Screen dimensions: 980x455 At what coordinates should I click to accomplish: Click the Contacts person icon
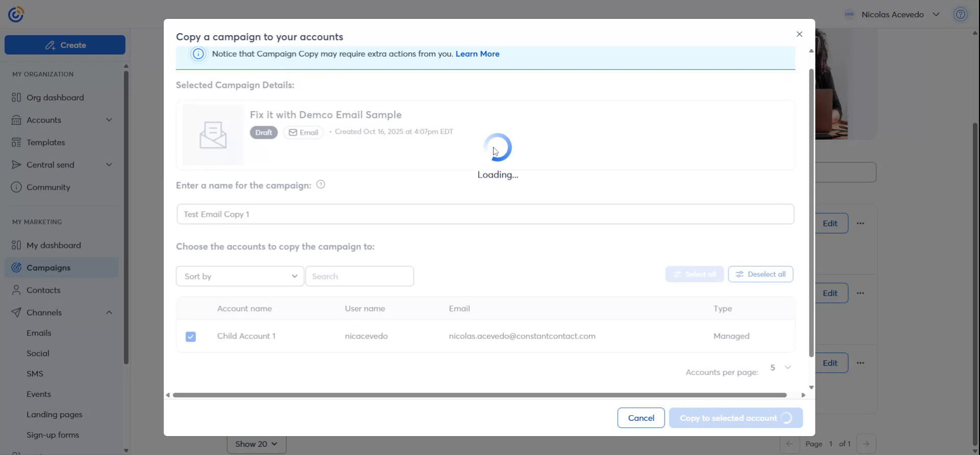tap(16, 290)
